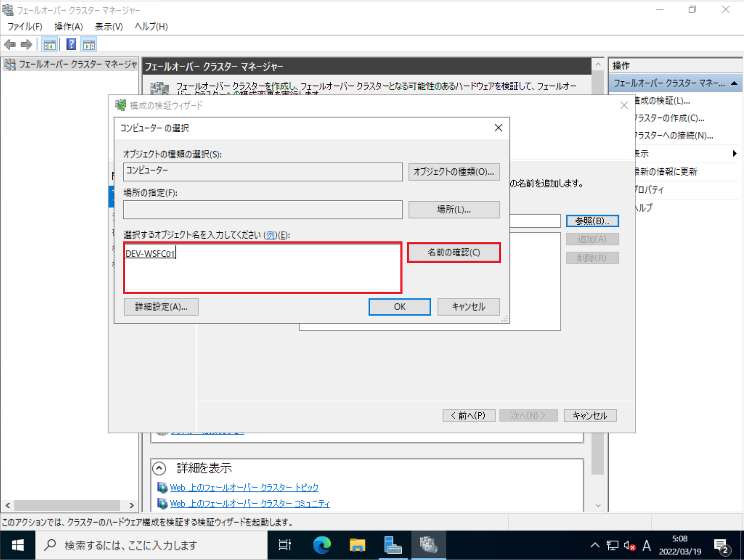Collapse the フェールオーバー クラスター マネージャー actions group
The image size is (744, 560).
pos(734,83)
